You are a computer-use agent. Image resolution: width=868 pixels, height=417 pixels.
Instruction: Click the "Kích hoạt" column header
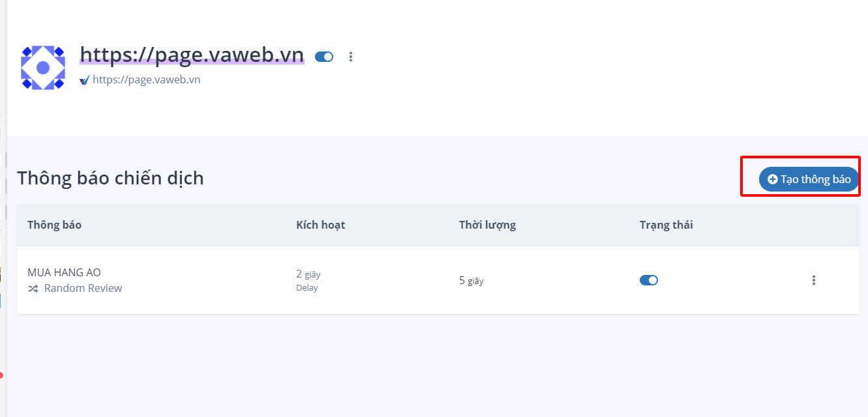320,225
